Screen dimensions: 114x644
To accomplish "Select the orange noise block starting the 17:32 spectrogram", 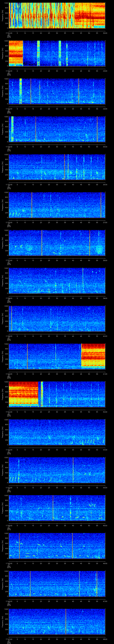I will point(16,53).
